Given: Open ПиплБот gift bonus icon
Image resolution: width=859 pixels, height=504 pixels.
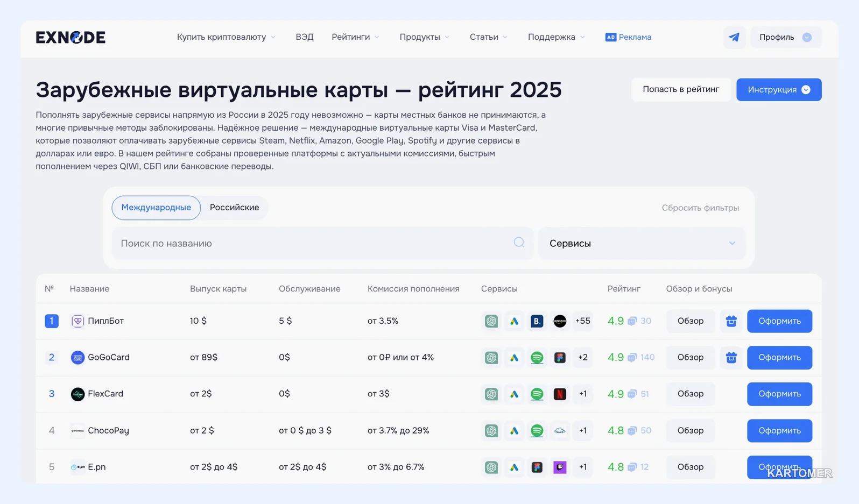Looking at the screenshot, I should point(731,321).
